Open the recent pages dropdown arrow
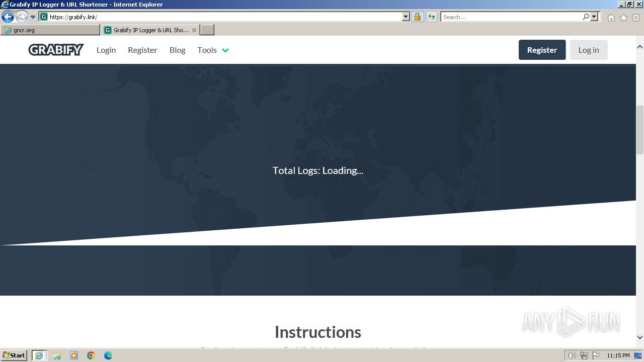This screenshot has width=644, height=362. click(x=33, y=17)
